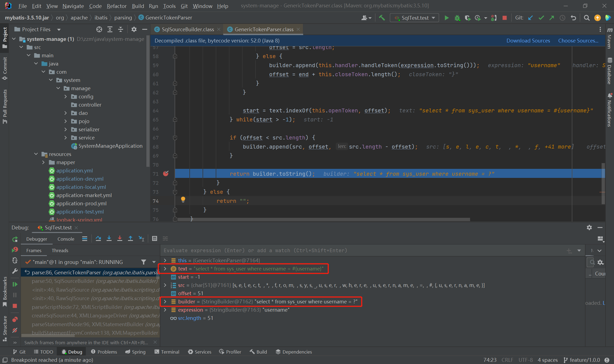The width and height of the screenshot is (614, 364).
Task: Expand the mapper folder in project tree
Action: tap(43, 162)
